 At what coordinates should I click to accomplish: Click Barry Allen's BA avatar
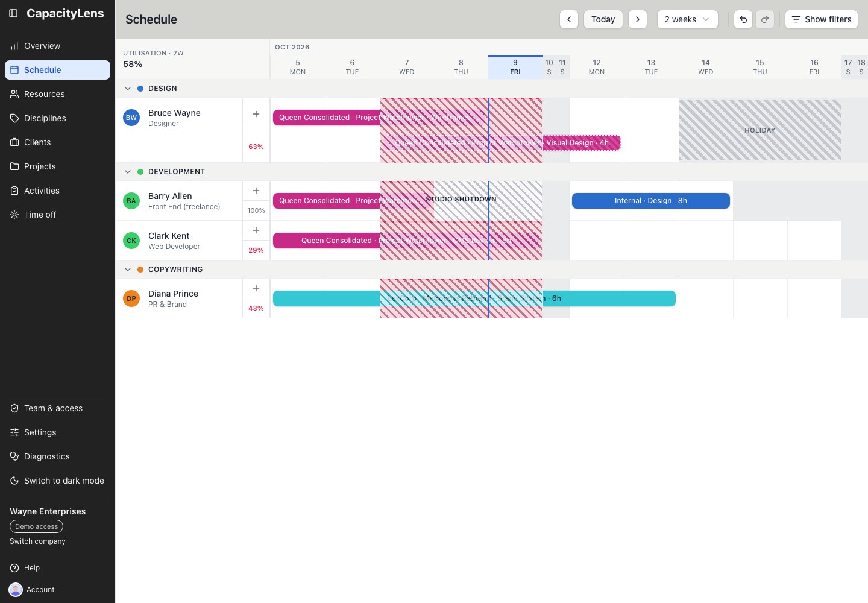coord(131,201)
